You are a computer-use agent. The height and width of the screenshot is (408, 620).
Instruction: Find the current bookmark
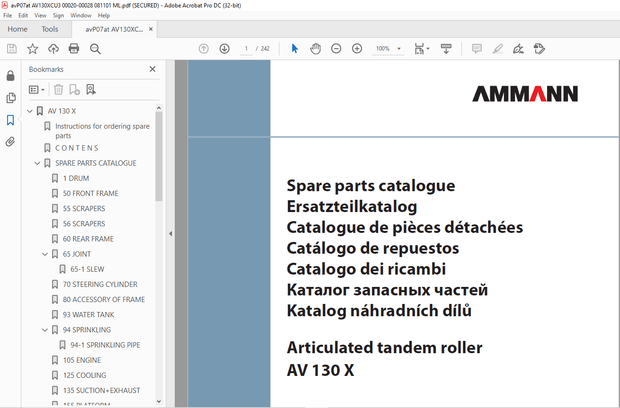click(x=91, y=90)
